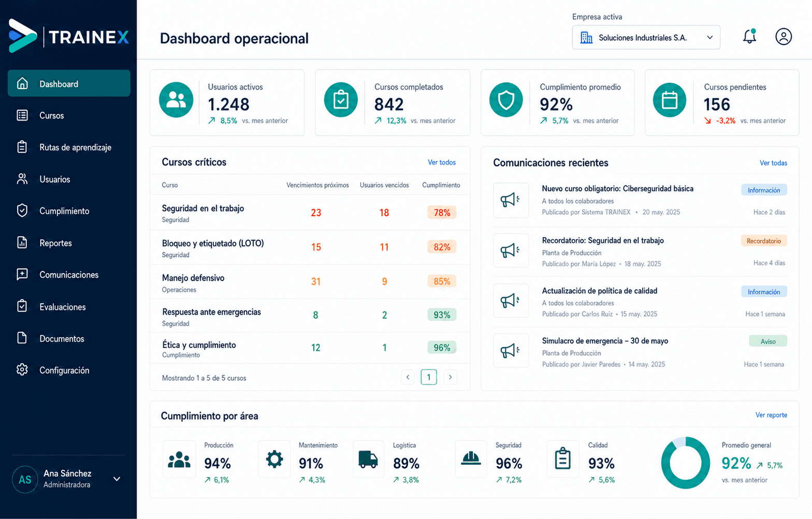Click the building icon in company selector
The width and height of the screenshot is (812, 519).
tap(586, 37)
